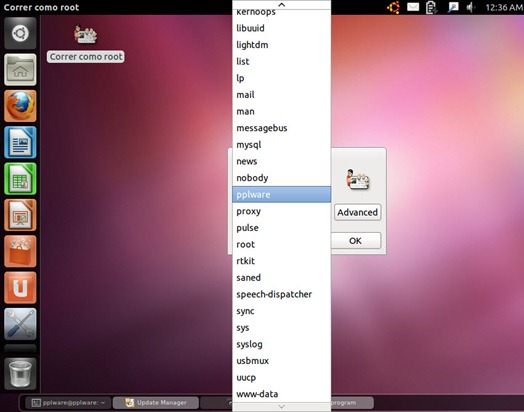Viewport: 524px width, 412px height.
Task: Open the battery indicator menu
Action: click(431, 7)
